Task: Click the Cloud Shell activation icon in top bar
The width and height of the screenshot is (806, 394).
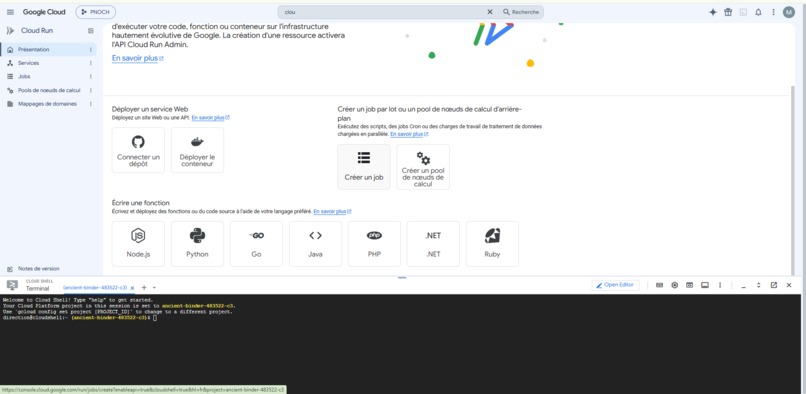Action: tap(743, 12)
